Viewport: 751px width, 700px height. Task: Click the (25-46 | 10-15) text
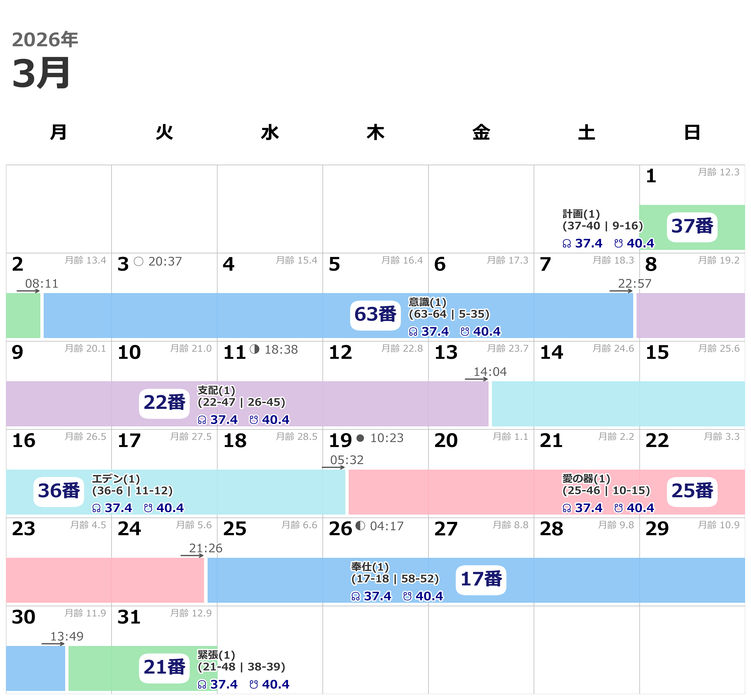606,491
